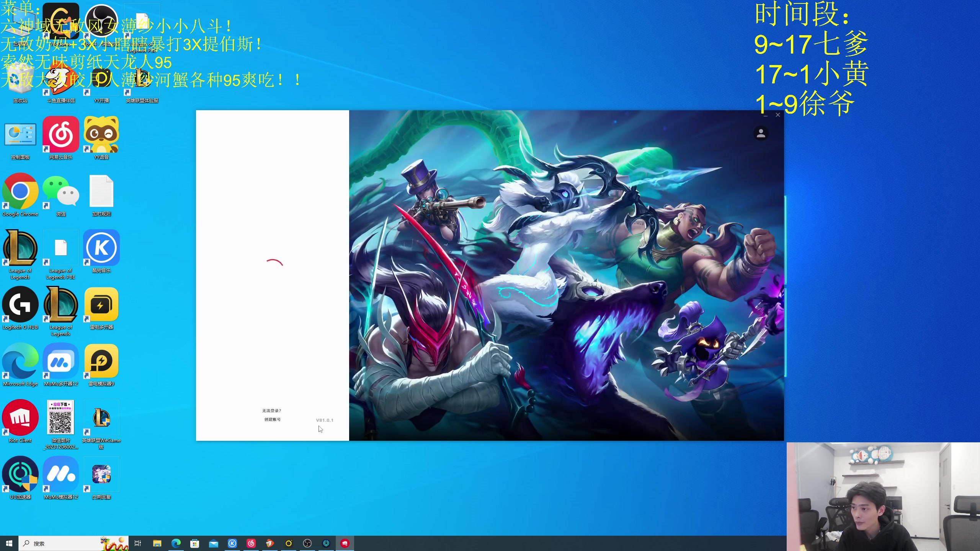Select the YY语音 raccoon desktop icon
The height and width of the screenshot is (551, 980).
[101, 139]
